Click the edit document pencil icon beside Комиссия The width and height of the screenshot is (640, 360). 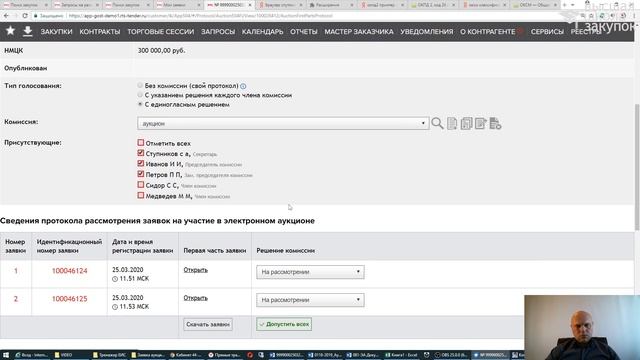(x=480, y=123)
